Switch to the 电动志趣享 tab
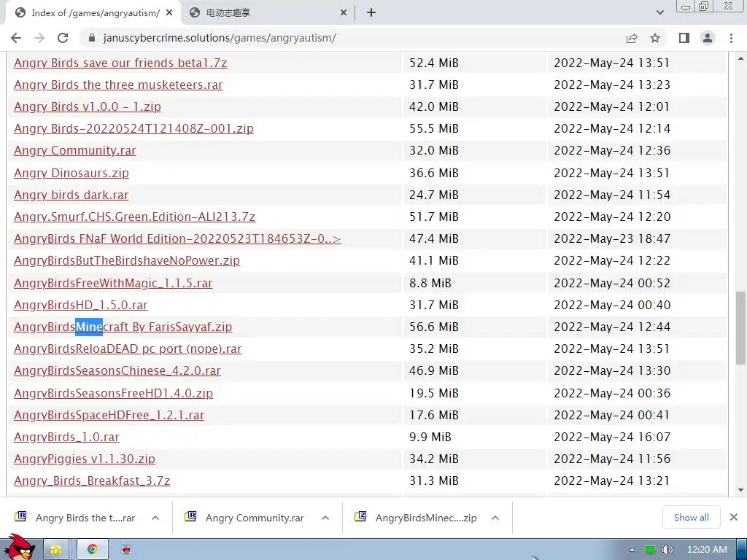 click(x=269, y=13)
